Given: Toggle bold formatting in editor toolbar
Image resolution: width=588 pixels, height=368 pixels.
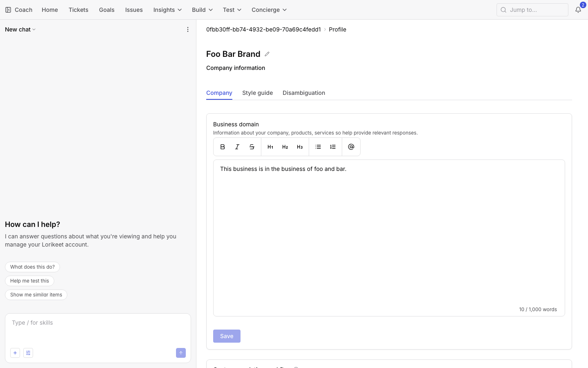Looking at the screenshot, I should 223,147.
